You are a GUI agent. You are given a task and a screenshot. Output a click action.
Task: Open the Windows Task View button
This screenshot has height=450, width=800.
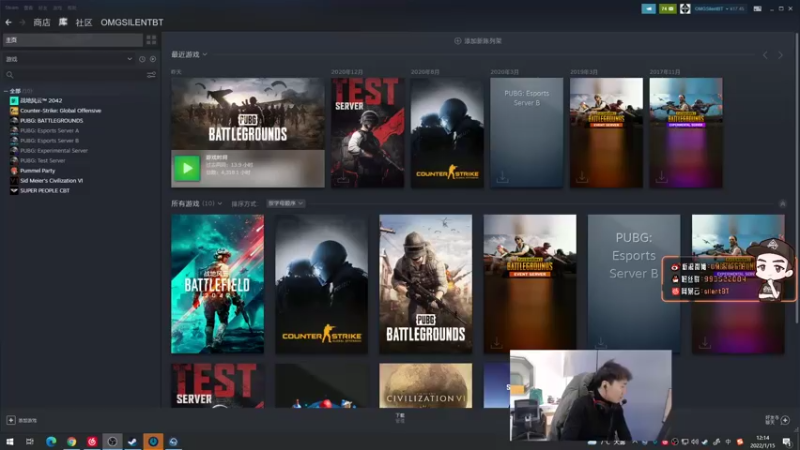pyautogui.click(x=30, y=441)
